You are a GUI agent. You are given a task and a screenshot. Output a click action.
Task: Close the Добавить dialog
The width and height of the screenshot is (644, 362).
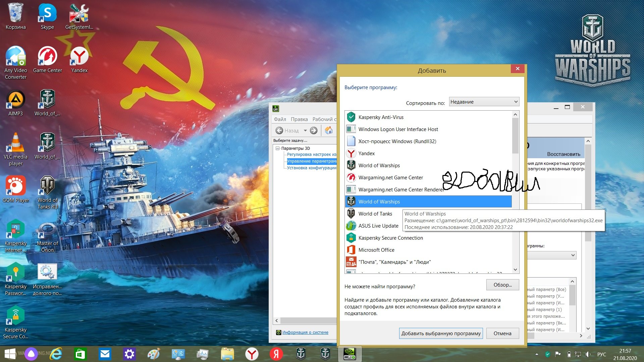[518, 68]
